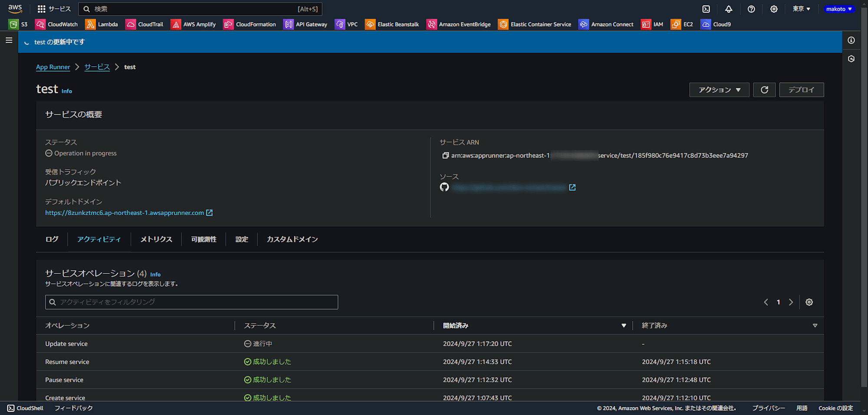Click the オペレーション column header
This screenshot has width=868, height=415.
click(67, 326)
